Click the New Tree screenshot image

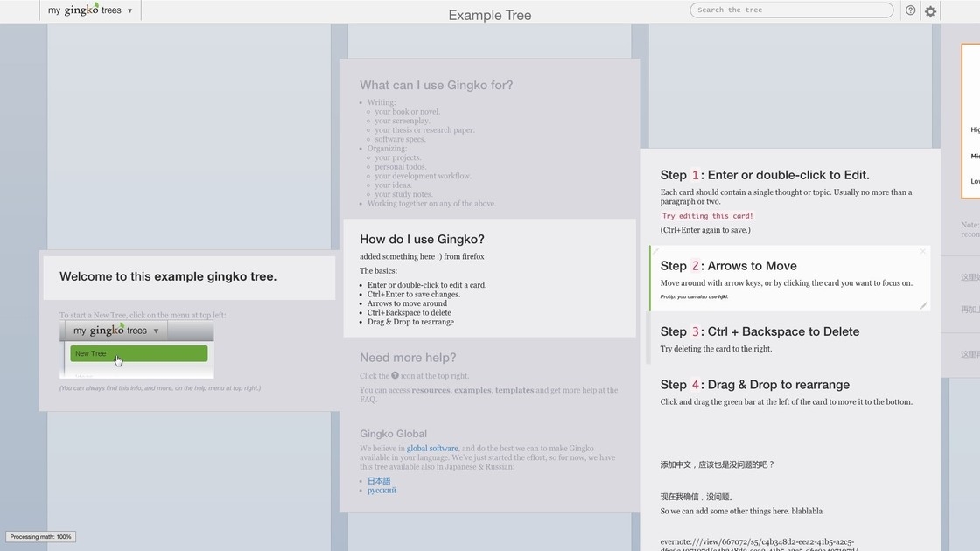[x=136, y=350]
